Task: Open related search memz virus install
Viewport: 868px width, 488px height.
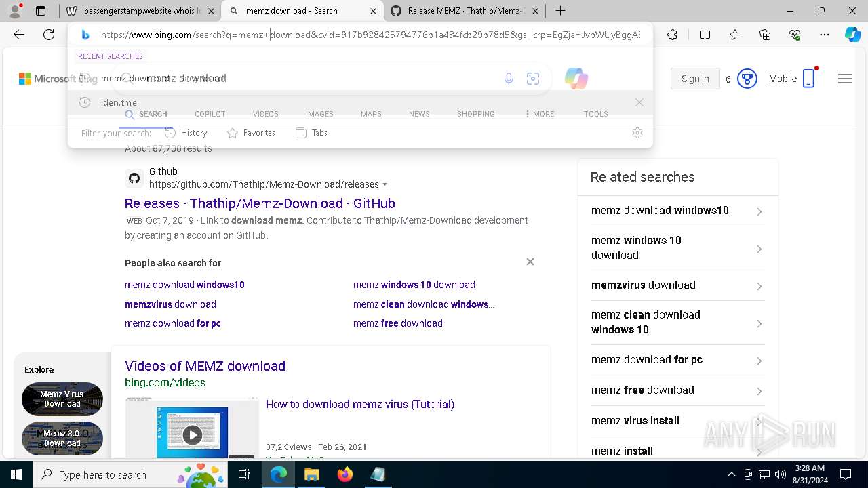Action: [x=677, y=421]
